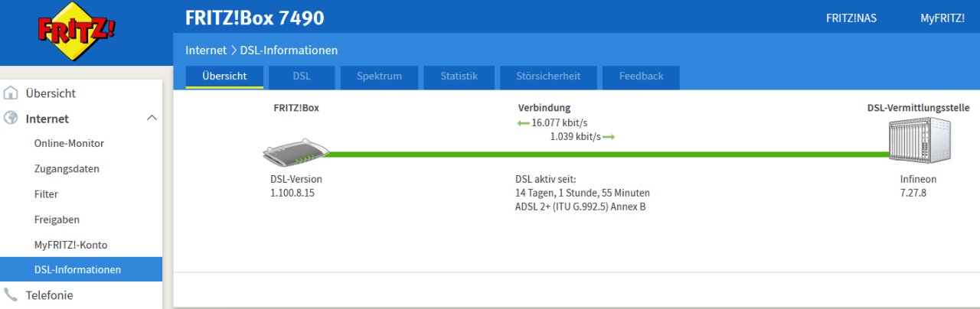The image size is (980, 309).
Task: Click DSL-Informationen in the breadcrumb
Action: pos(289,50)
